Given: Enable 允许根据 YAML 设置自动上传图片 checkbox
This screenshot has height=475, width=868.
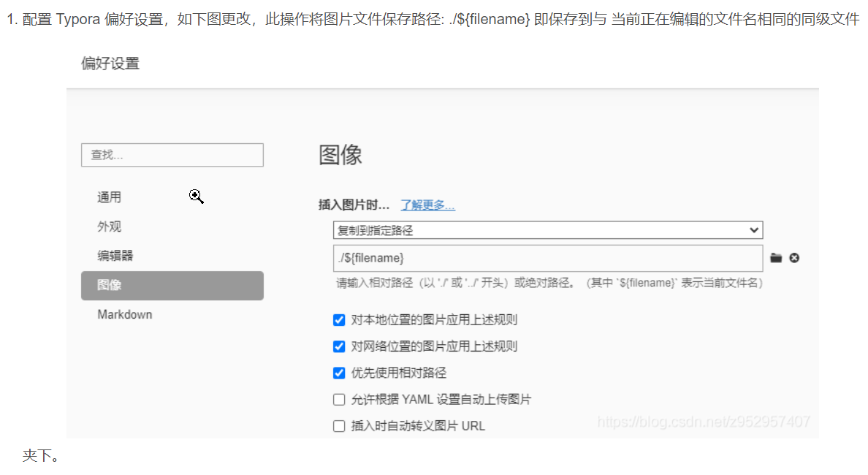Looking at the screenshot, I should pos(339,400).
